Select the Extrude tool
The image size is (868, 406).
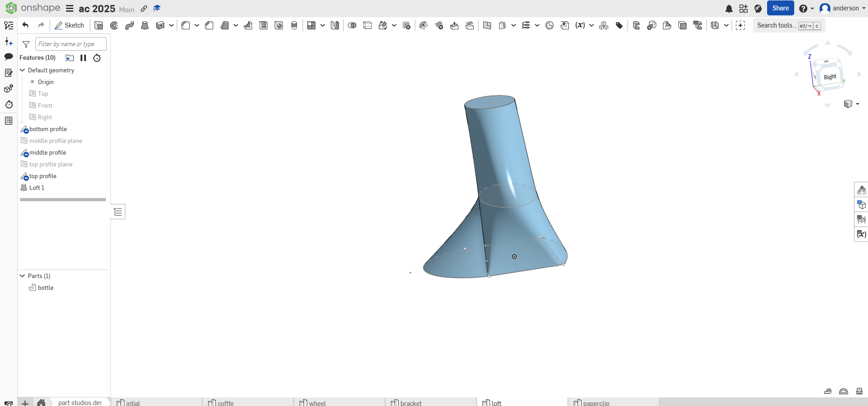(99, 25)
